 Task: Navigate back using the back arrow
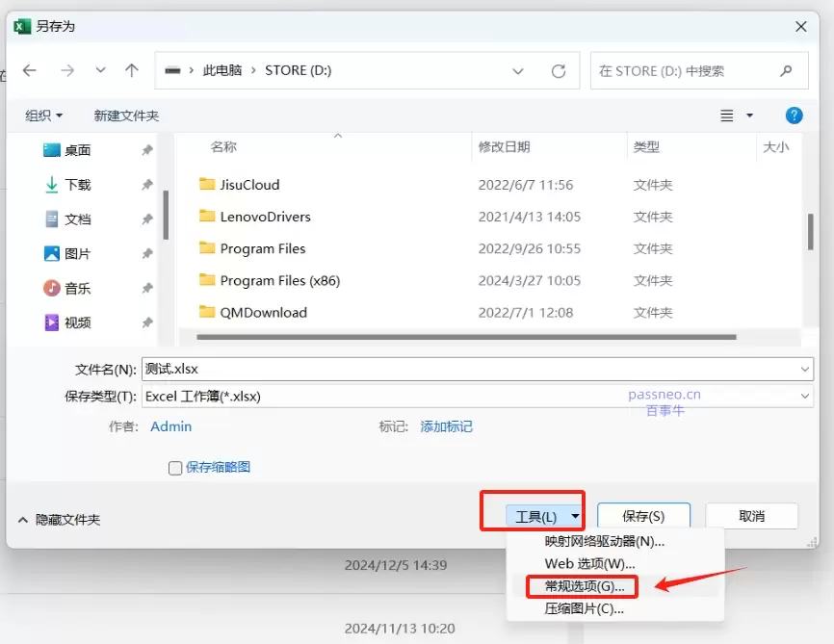click(29, 70)
